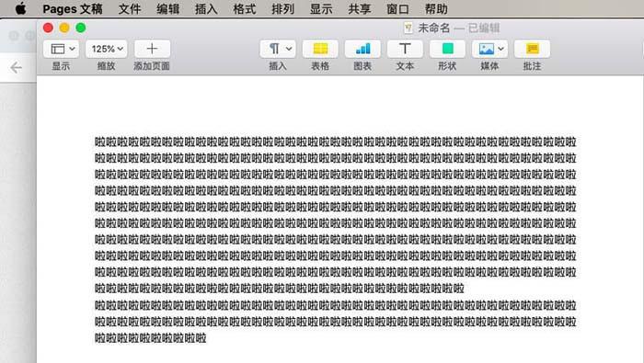Open the 125% zoom dropdown
Image resolution: width=644 pixels, height=363 pixels.
[x=107, y=49]
